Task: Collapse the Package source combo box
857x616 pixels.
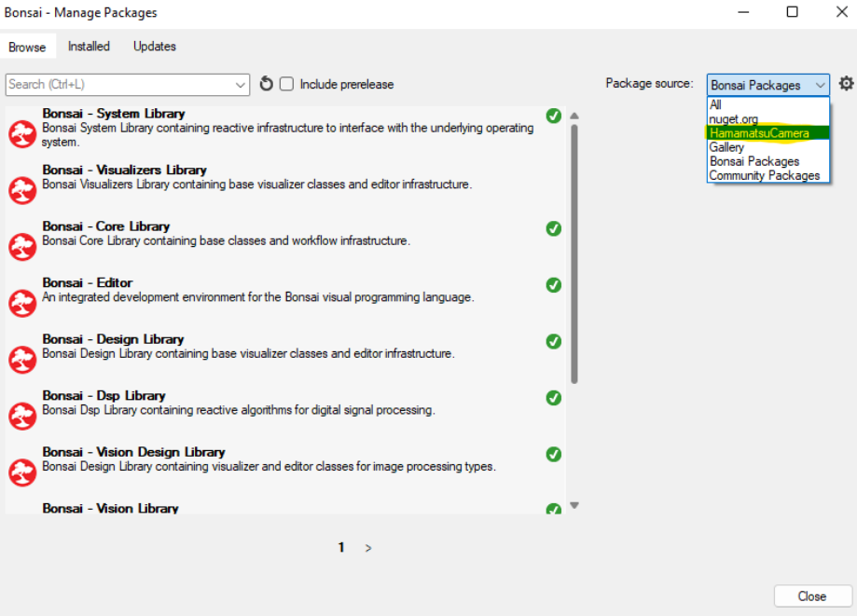Action: click(x=820, y=85)
